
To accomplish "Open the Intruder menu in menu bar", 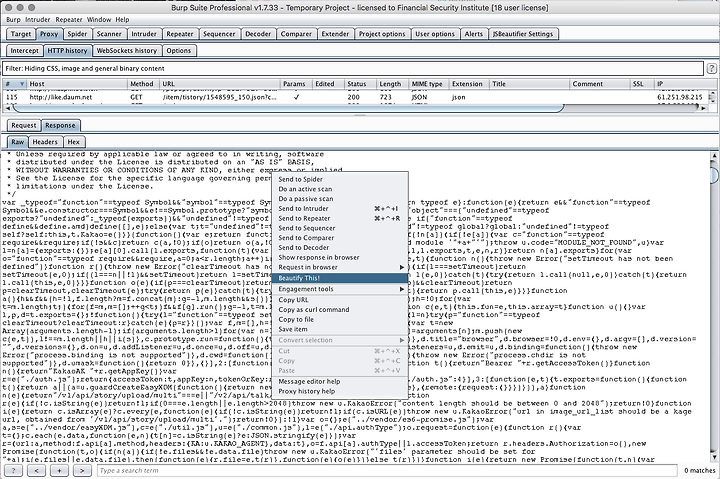I will [38, 20].
